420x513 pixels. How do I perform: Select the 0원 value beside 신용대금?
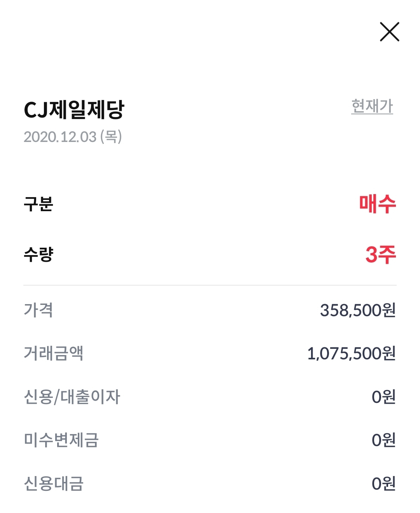(x=384, y=484)
